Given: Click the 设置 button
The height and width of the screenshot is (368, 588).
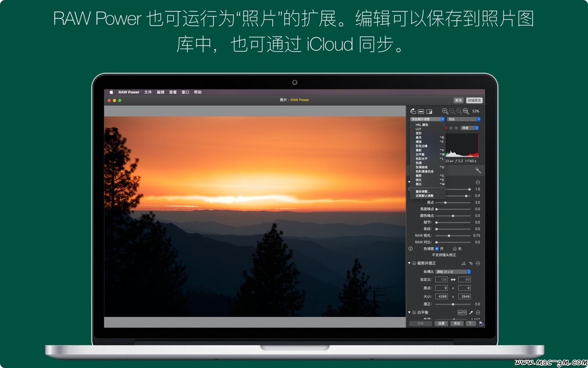Looking at the screenshot, I should click(441, 323).
